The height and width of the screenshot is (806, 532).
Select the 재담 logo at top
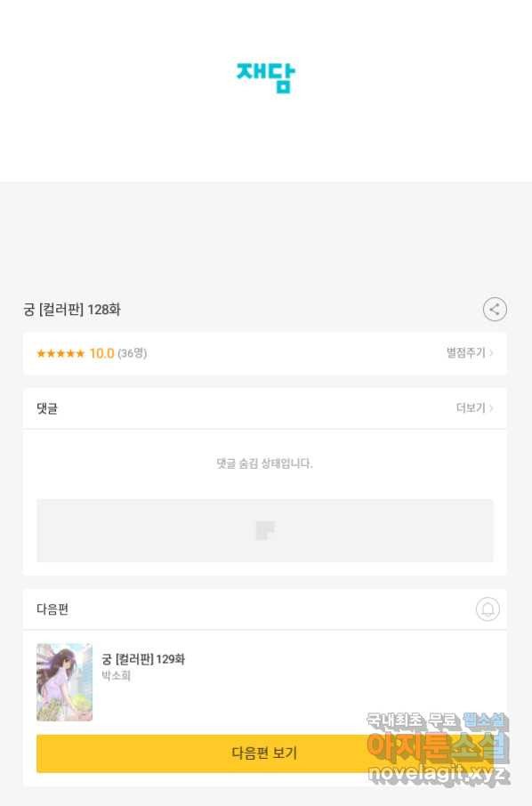[266, 77]
